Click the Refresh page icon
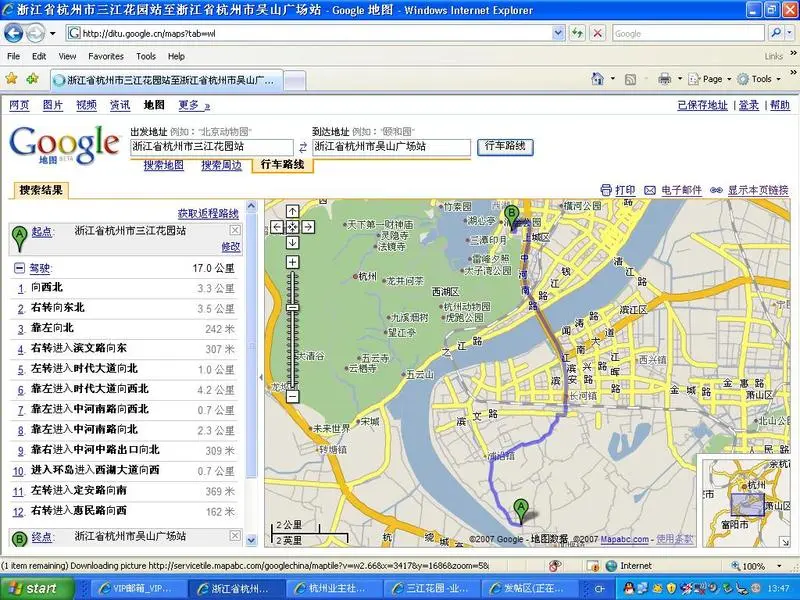This screenshot has height=600, width=800. click(x=578, y=34)
